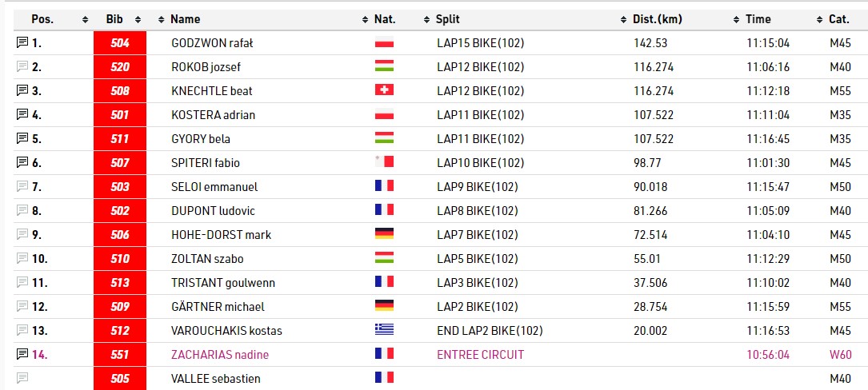
Task: Open the comment icon next to position 14
Action: 22,354
